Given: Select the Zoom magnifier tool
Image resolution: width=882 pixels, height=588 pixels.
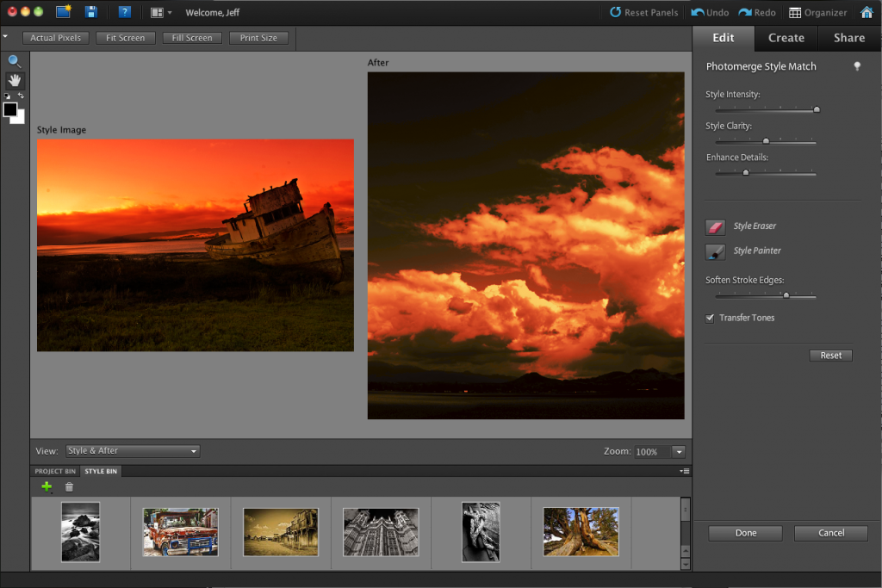Looking at the screenshot, I should (15, 61).
